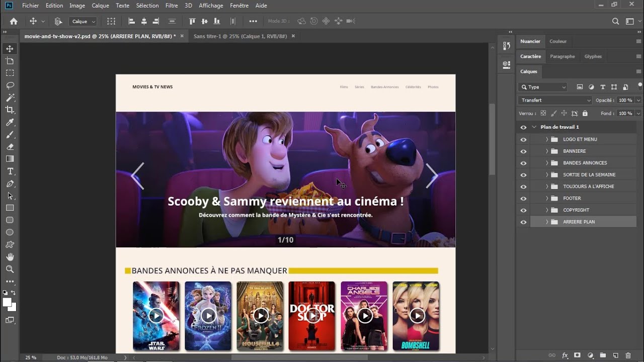This screenshot has width=644, height=362.
Task: Create a new layer icon
Action: coord(615,355)
